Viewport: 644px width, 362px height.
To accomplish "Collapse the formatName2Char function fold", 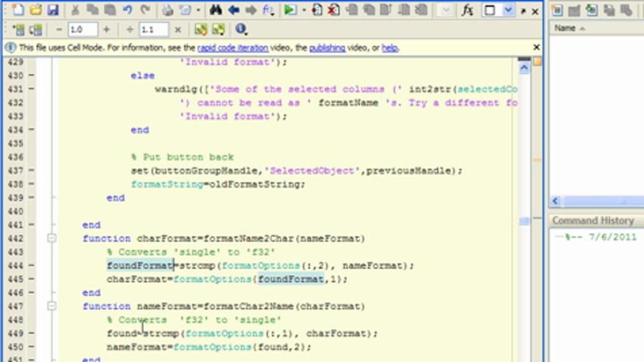I will click(x=52, y=238).
